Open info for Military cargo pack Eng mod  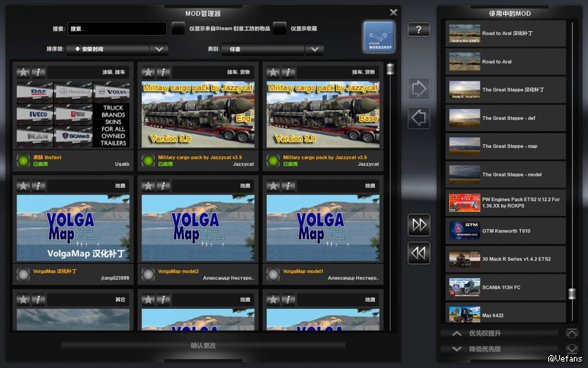163,72
